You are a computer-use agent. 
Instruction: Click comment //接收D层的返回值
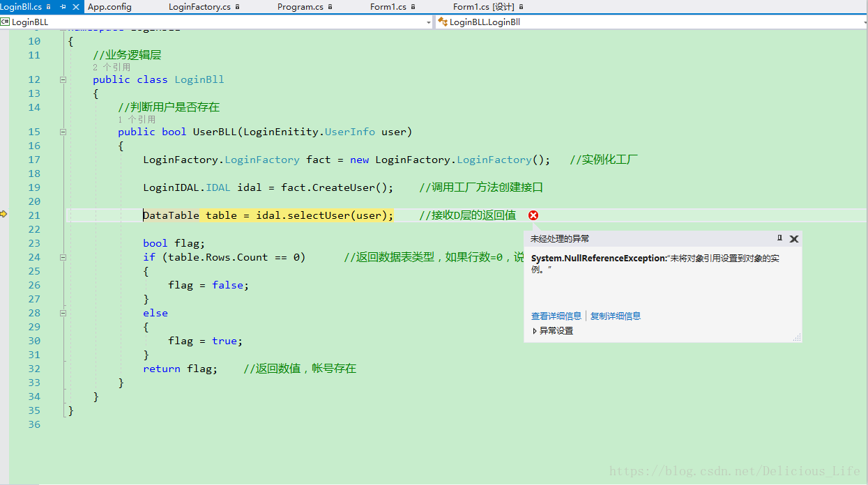[x=468, y=215]
